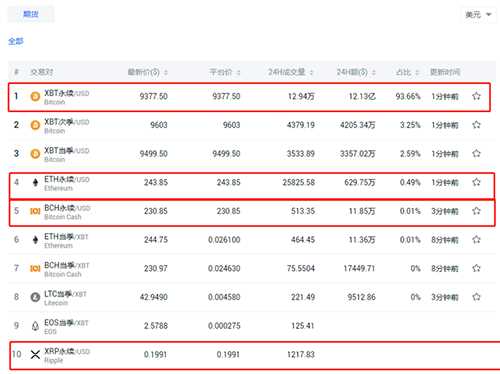Click the button at the top left
500x374 pixels.
click(31, 14)
